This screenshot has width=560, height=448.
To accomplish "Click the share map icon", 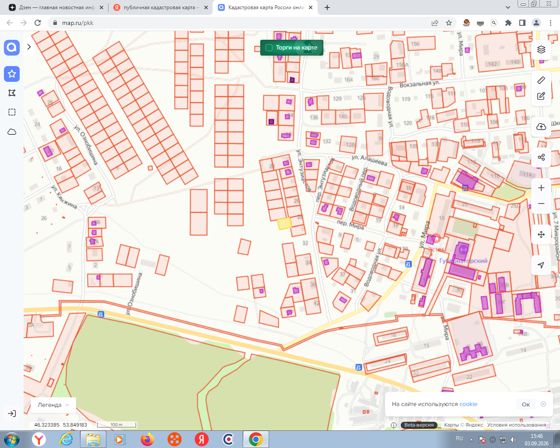I will click(541, 157).
